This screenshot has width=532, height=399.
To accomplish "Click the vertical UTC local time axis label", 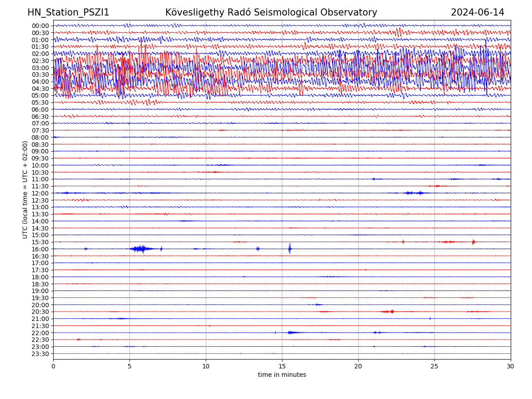I will (25, 190).
